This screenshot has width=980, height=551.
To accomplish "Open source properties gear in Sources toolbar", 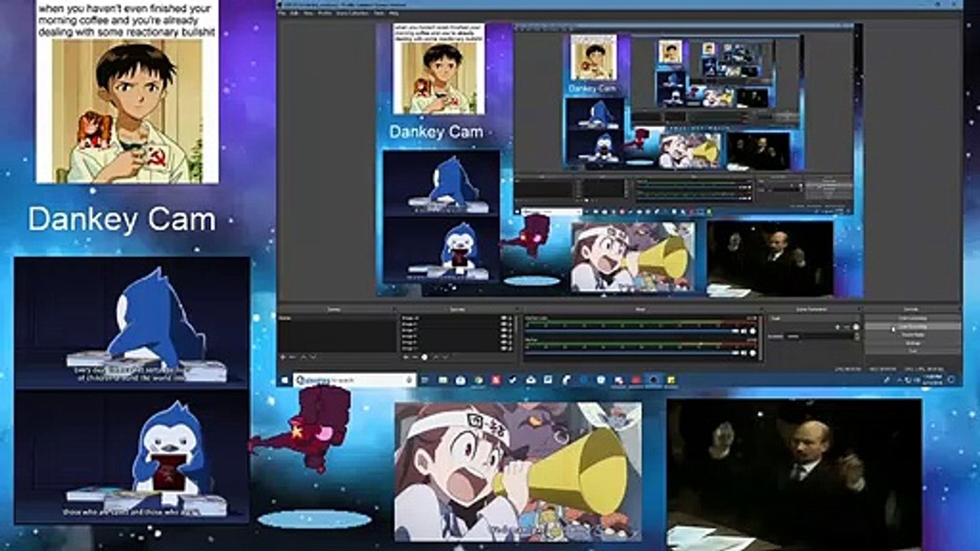I will tap(425, 357).
